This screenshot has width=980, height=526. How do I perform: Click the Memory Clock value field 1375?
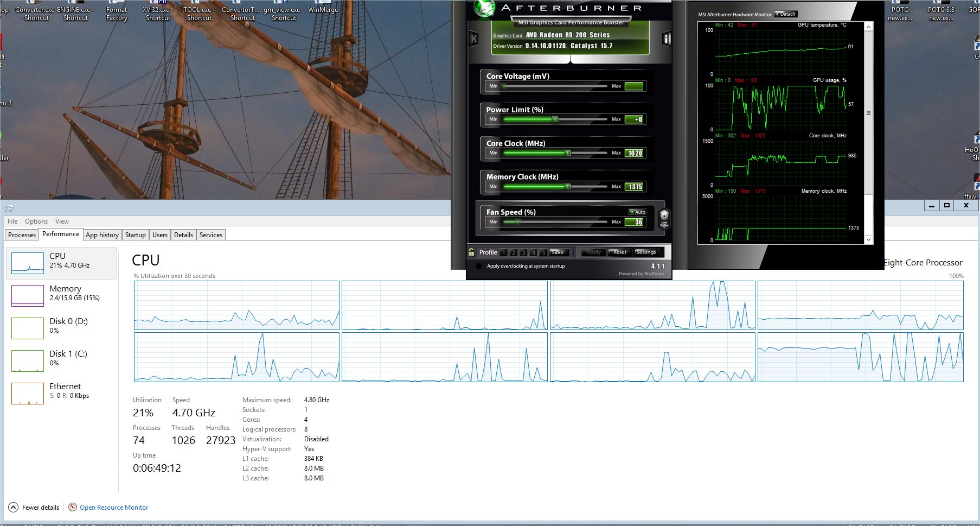click(634, 187)
